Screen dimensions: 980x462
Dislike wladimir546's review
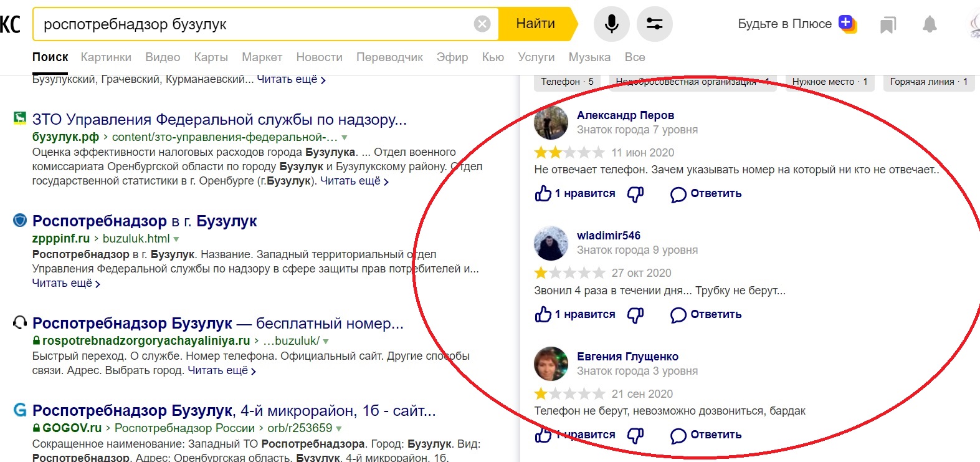[635, 315]
